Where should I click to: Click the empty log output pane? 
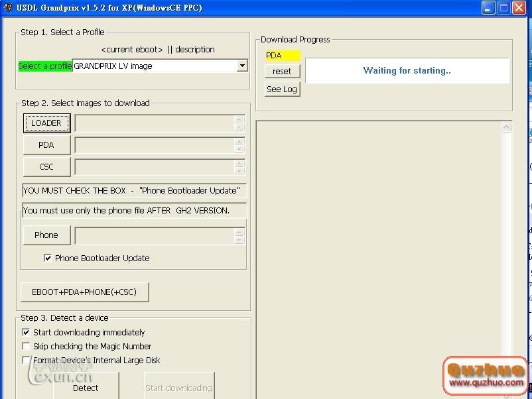point(379,259)
